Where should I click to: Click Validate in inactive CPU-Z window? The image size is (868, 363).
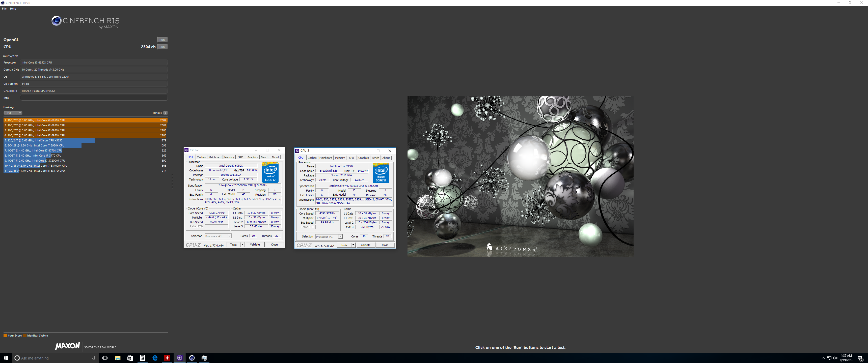255,245
